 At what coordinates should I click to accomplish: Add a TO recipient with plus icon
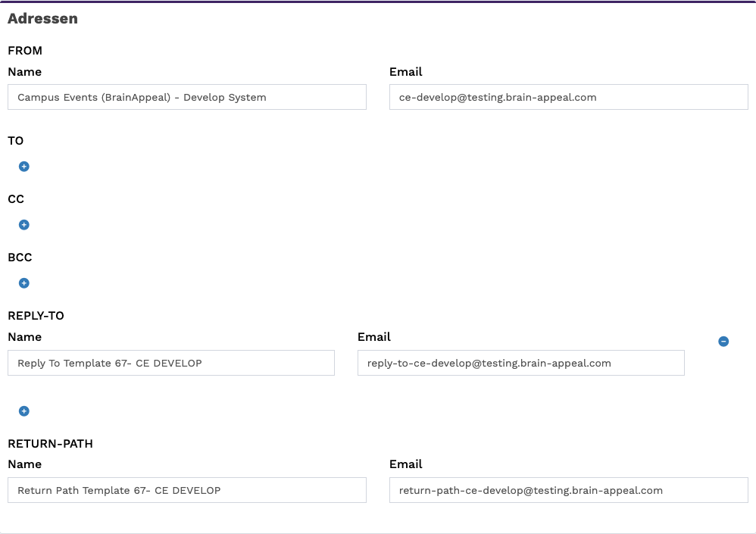tap(23, 167)
